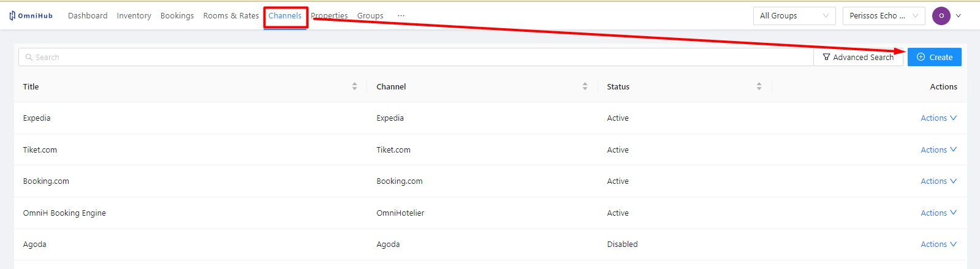This screenshot has height=269, width=980.
Task: Go to the Groups section
Action: coord(370,16)
